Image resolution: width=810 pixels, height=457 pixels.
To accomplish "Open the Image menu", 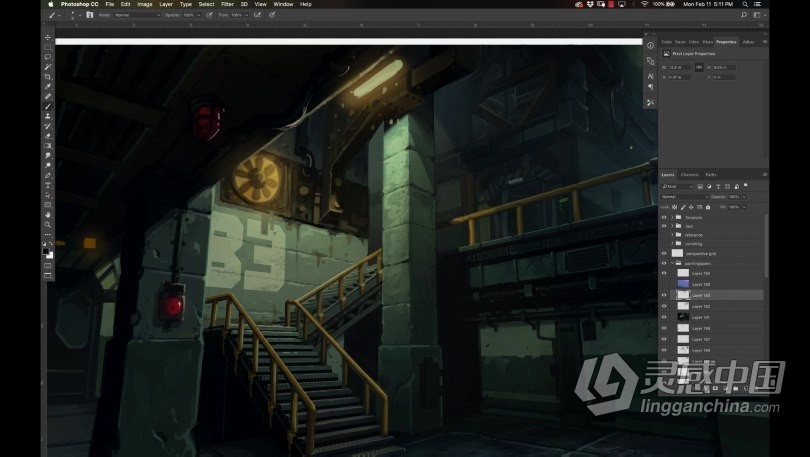I will click(x=145, y=4).
